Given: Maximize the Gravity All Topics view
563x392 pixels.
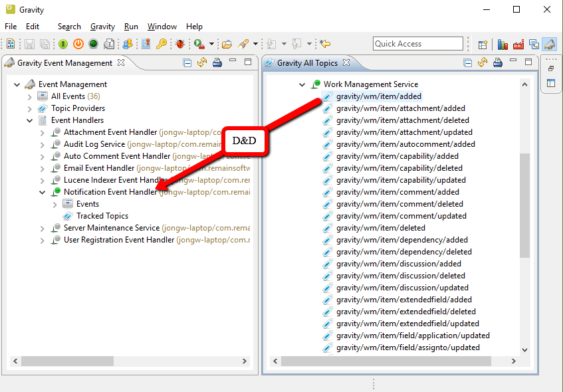Looking at the screenshot, I should pyautogui.click(x=528, y=62).
